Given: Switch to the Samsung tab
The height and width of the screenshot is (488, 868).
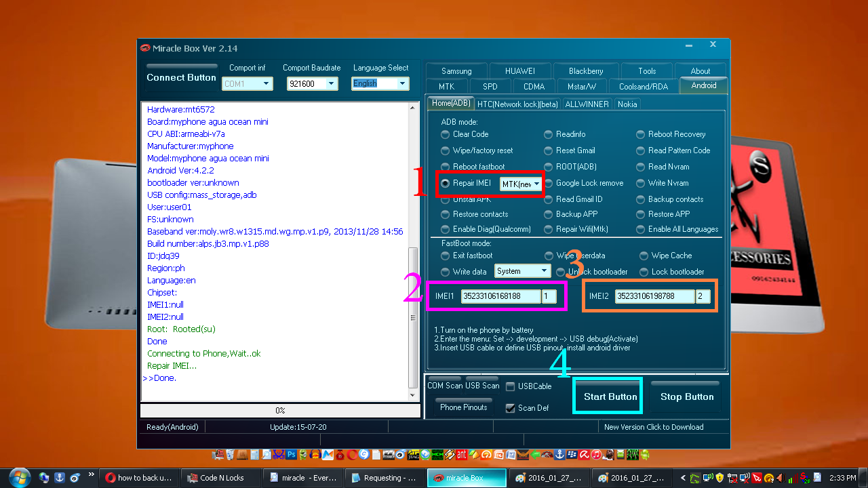Looking at the screenshot, I should coord(456,71).
